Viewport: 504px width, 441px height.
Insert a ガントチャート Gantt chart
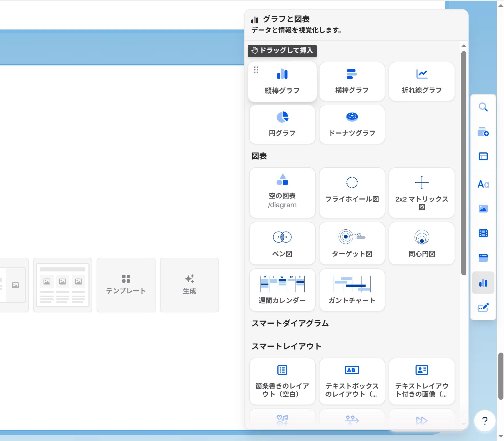pyautogui.click(x=352, y=290)
